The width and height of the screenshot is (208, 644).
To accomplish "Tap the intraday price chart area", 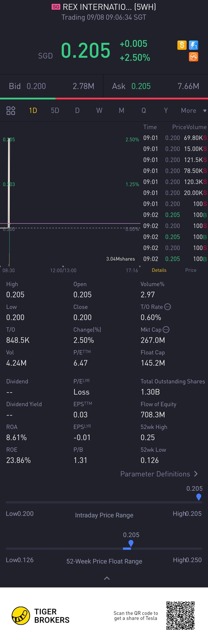I will (x=70, y=195).
